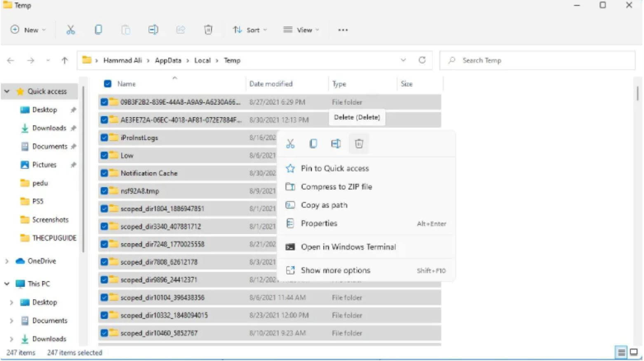Click AppData in the breadcrumb
644x361 pixels.
coord(168,60)
